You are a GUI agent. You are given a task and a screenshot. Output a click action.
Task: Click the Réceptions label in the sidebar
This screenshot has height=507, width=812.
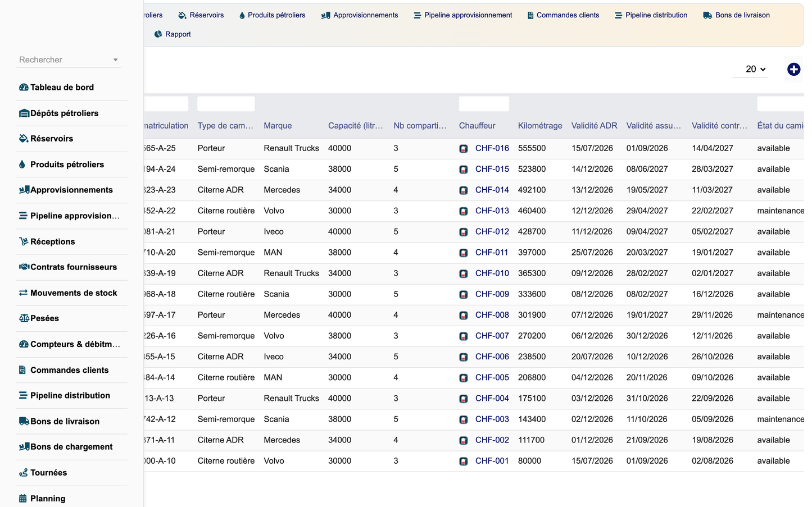(52, 241)
